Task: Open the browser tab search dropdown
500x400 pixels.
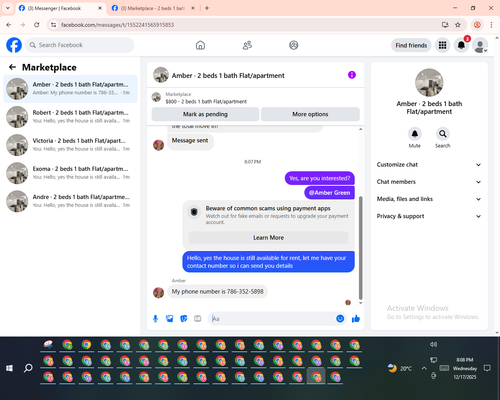Action: [x=8, y=8]
